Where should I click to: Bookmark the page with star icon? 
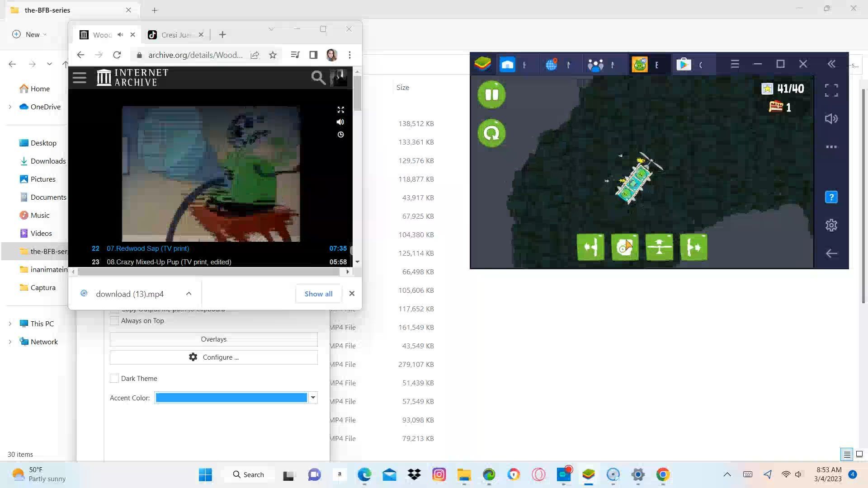[x=273, y=55]
